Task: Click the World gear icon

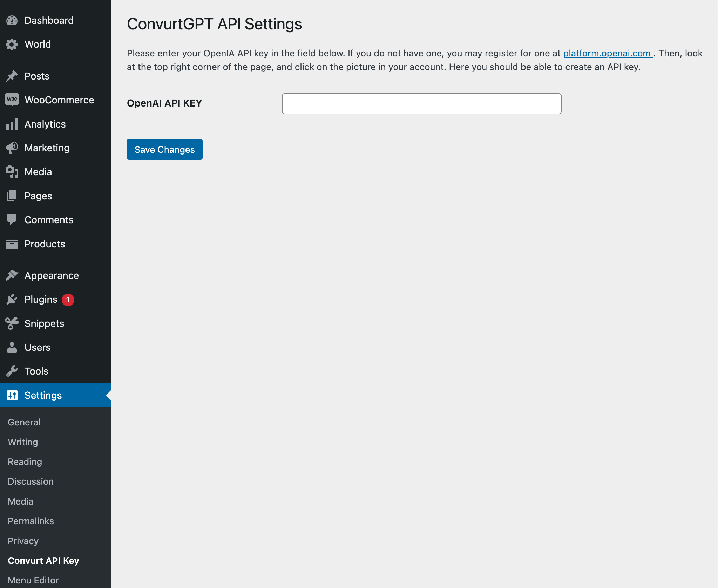Action: (12, 45)
